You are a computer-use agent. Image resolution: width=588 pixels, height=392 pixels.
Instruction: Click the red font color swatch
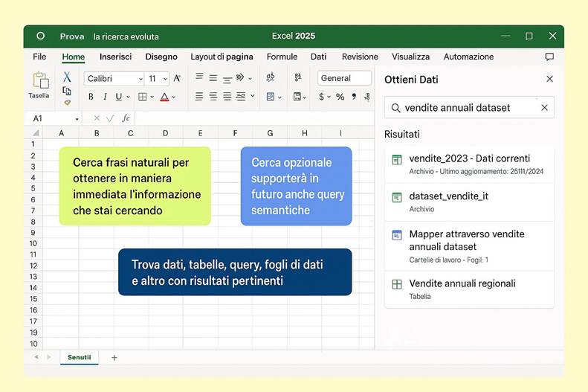click(164, 97)
